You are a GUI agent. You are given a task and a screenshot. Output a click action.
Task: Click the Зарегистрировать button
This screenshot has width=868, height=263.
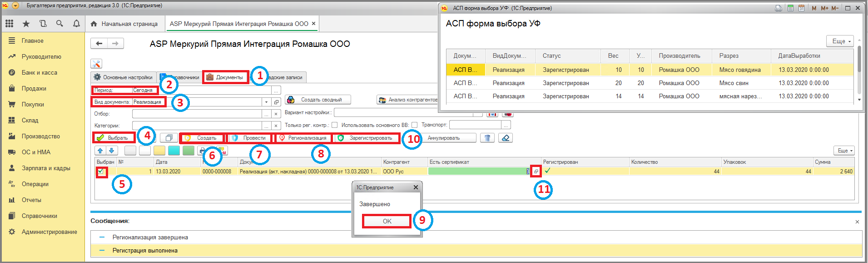pyautogui.click(x=367, y=138)
